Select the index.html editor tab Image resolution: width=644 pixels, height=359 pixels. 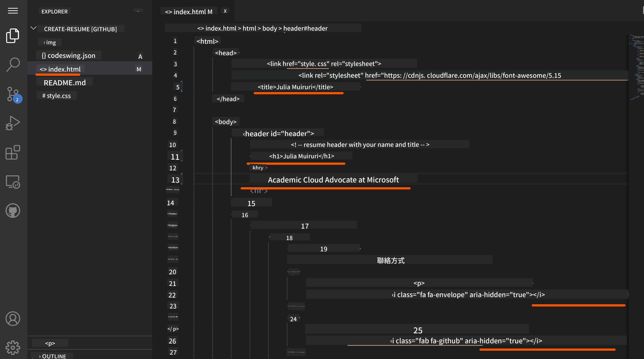(x=189, y=12)
